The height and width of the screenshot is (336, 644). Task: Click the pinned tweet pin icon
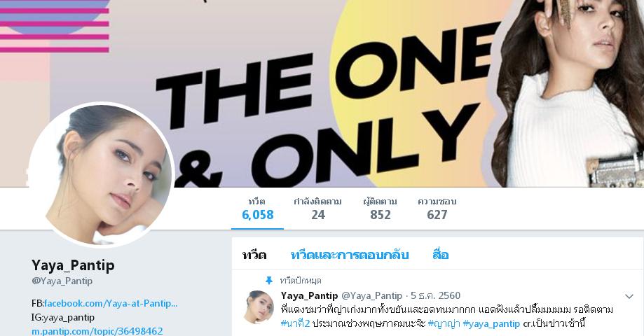[x=269, y=281]
